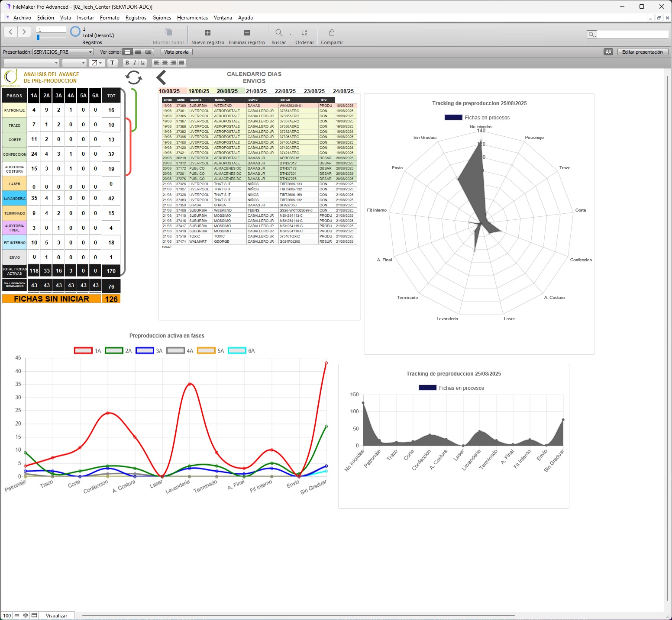The width and height of the screenshot is (672, 620).
Task: Click the Eliminar registro icon
Action: tap(246, 33)
